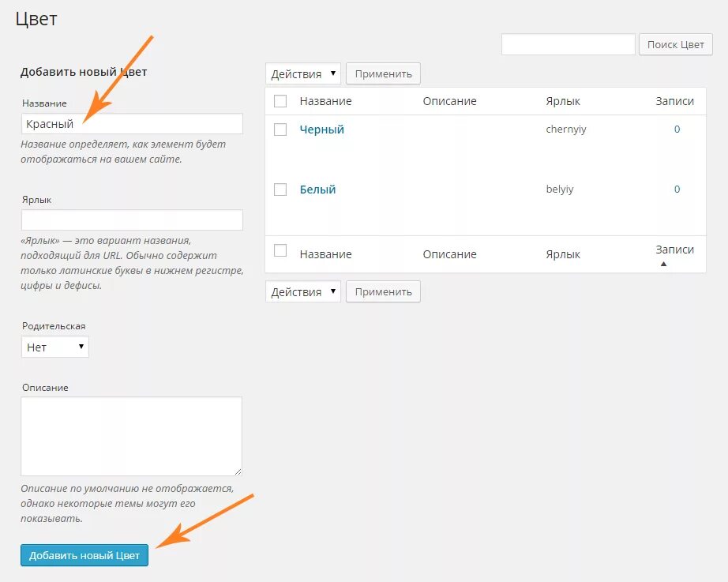Sort by the Описание column header
728x582 pixels.
click(x=449, y=101)
